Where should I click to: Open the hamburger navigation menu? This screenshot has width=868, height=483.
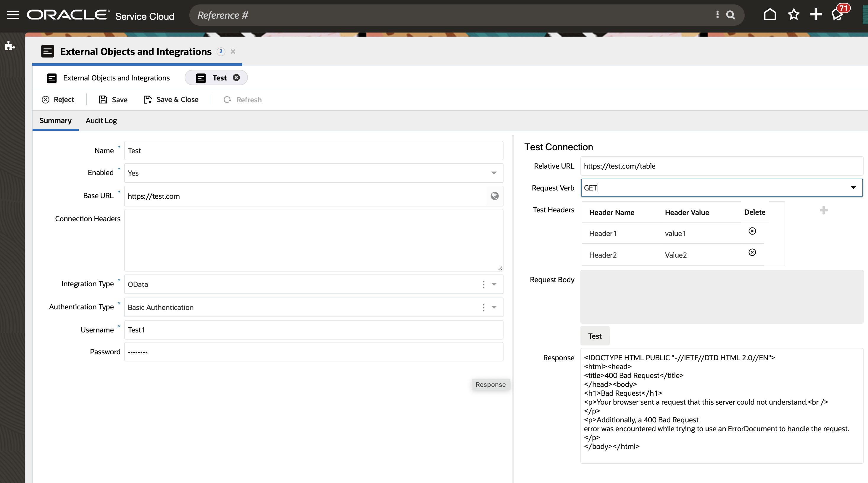click(x=13, y=15)
